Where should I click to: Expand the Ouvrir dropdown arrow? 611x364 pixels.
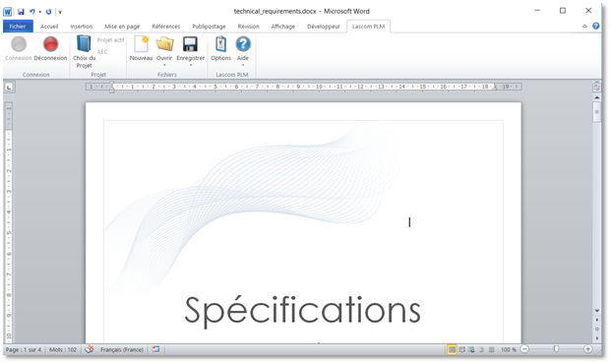pos(164,65)
